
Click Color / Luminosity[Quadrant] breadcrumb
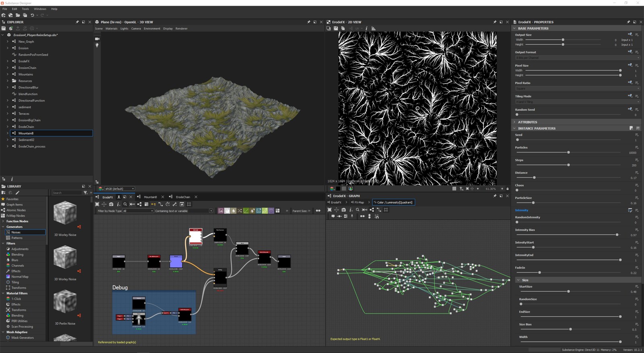tap(393, 202)
